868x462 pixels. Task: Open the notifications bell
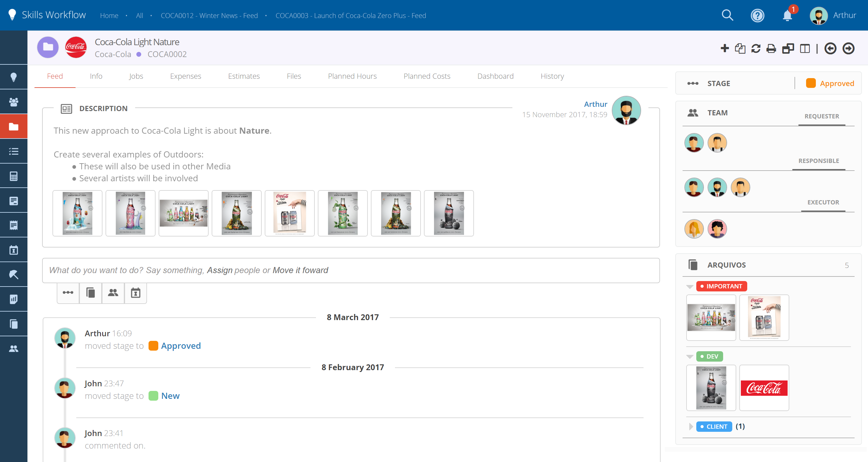tap(787, 16)
